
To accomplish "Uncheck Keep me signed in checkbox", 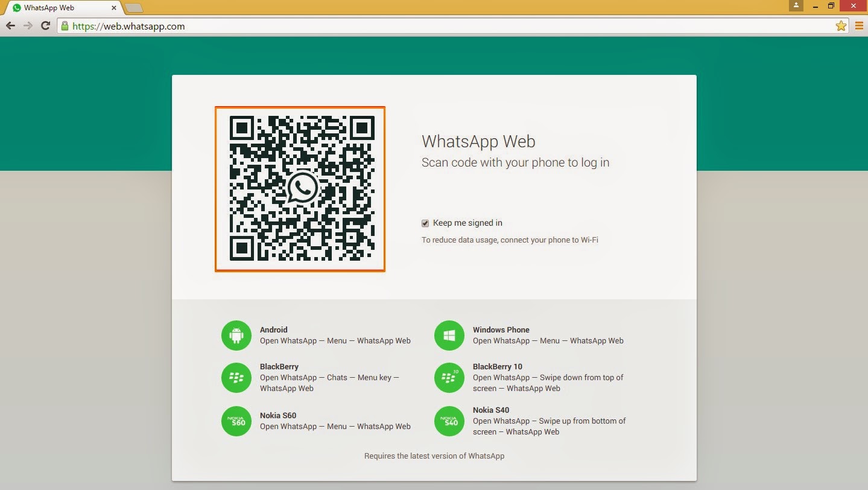I will click(425, 223).
